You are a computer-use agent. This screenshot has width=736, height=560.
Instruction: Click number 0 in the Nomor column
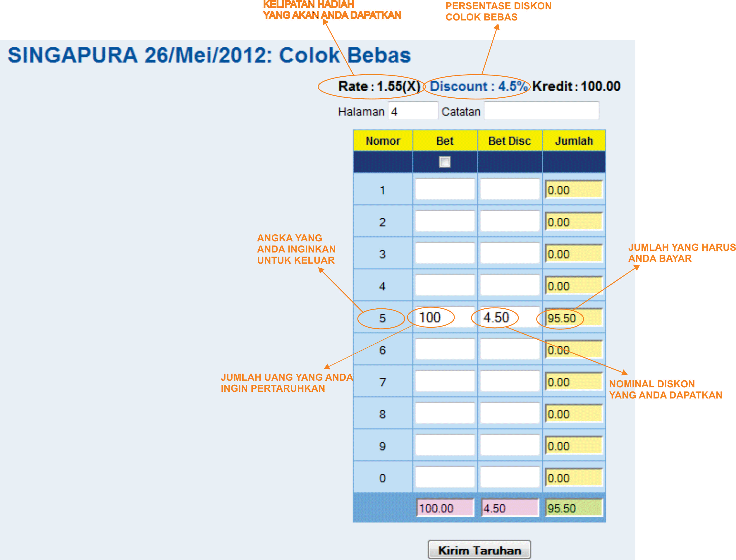point(382,478)
